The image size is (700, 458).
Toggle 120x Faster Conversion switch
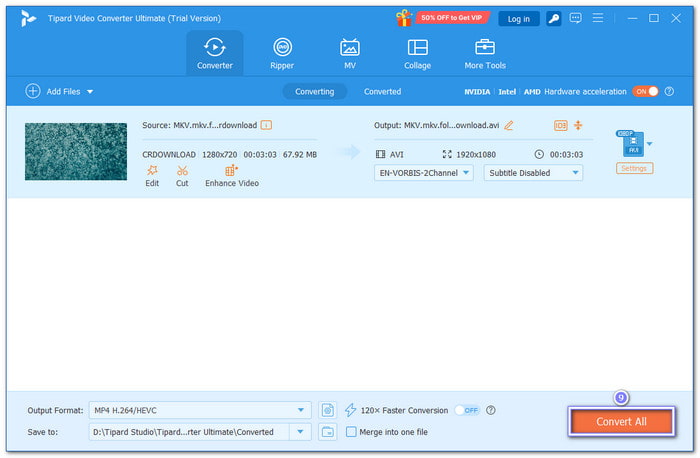coord(467,410)
